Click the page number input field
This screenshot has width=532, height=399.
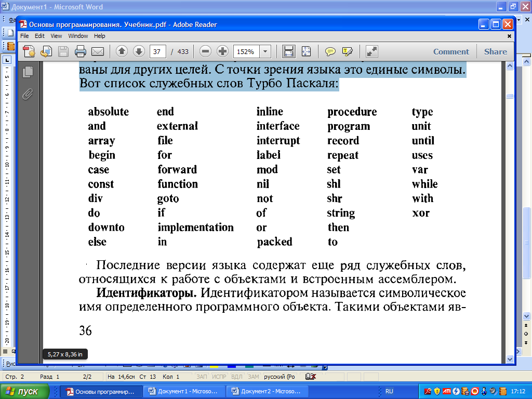pyautogui.click(x=157, y=51)
